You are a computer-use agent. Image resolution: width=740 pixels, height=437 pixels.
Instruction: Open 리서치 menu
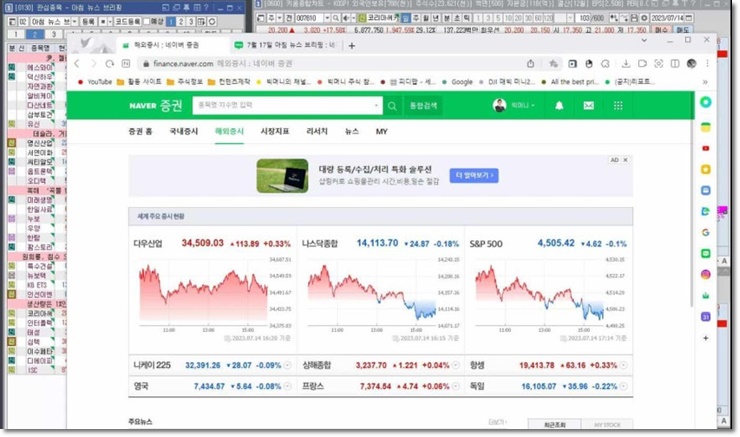(x=317, y=131)
